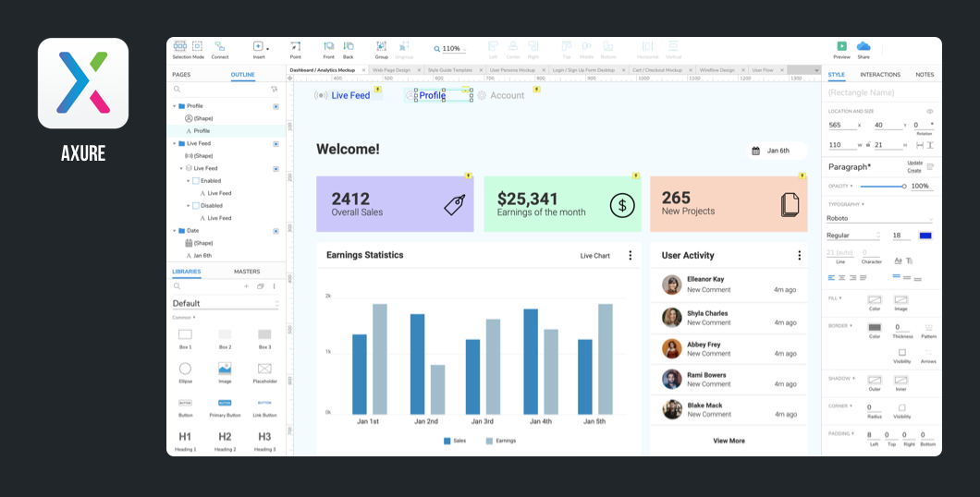Open Earnings Statistics three-dot menu
Screen dimensions: 980x497
click(630, 255)
